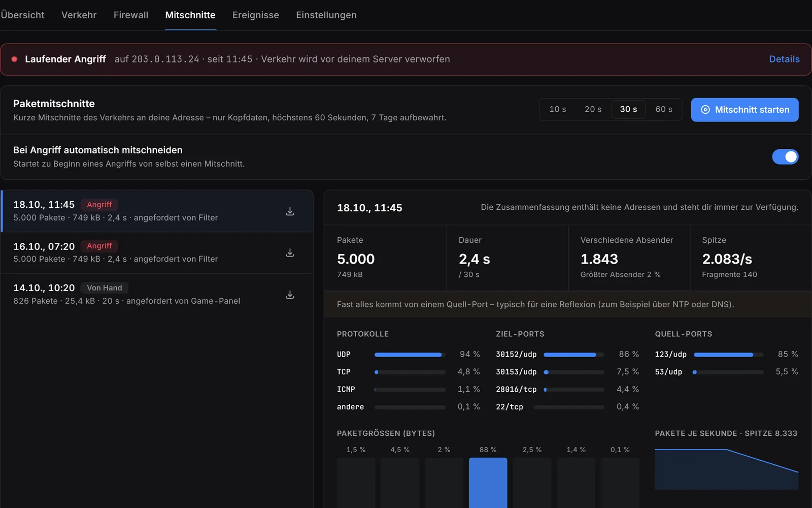Open the attack Details link
This screenshot has height=508, width=812.
coord(784,59)
